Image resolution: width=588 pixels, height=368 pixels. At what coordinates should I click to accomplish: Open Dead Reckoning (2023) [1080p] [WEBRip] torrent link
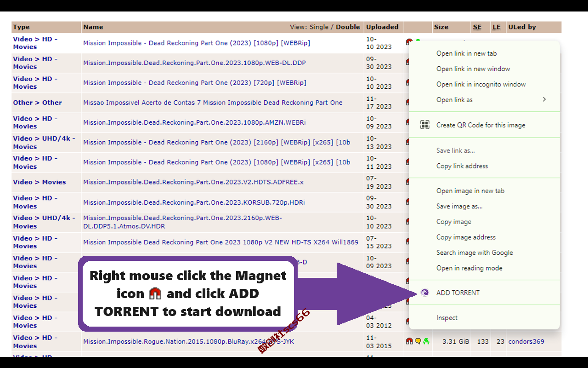click(x=197, y=43)
